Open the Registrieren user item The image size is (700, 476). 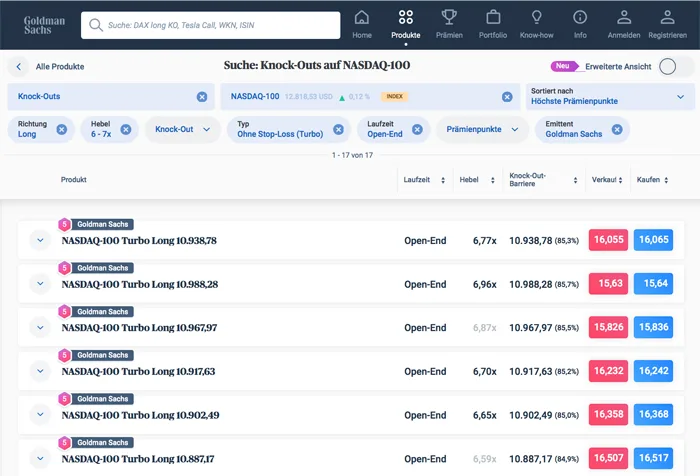click(x=667, y=25)
